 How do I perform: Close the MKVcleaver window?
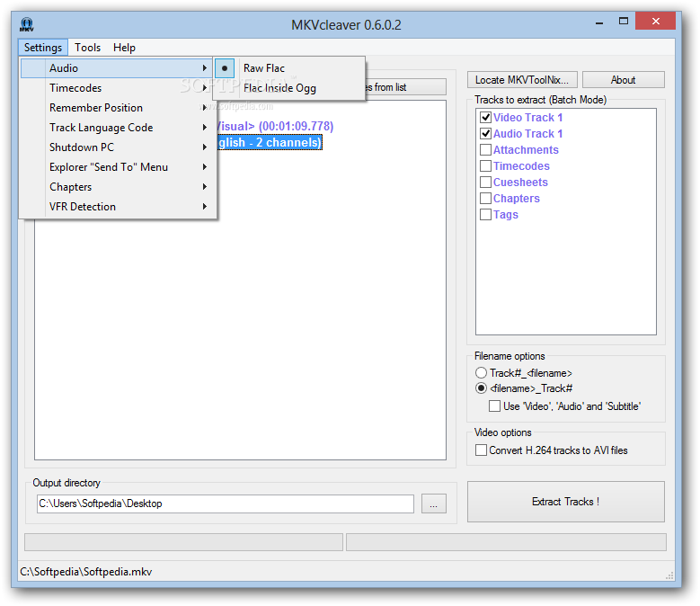click(x=655, y=21)
